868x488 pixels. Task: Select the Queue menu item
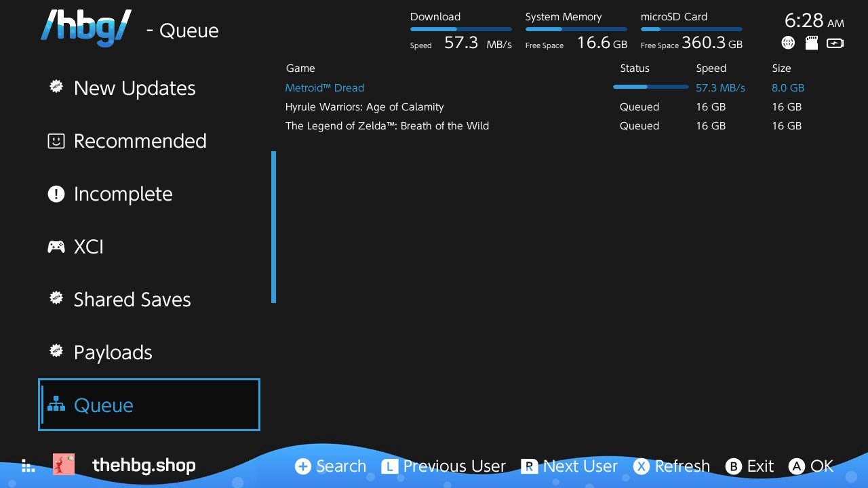pyautogui.click(x=149, y=405)
